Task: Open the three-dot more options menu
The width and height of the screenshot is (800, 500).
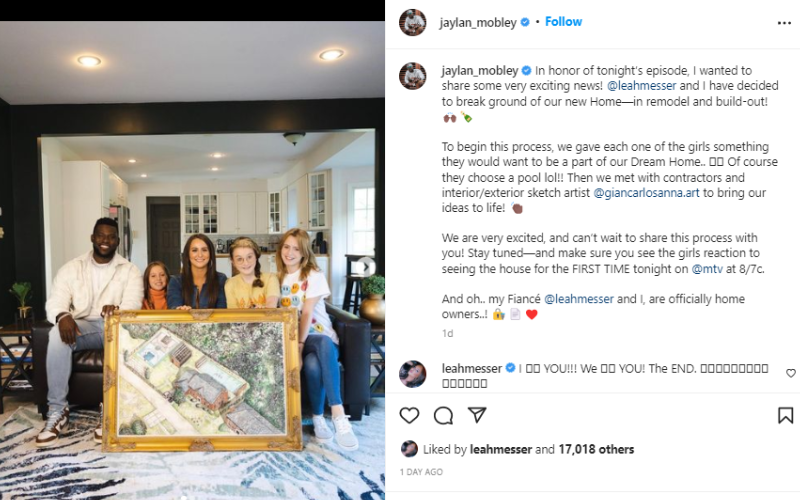Action: coord(784,23)
